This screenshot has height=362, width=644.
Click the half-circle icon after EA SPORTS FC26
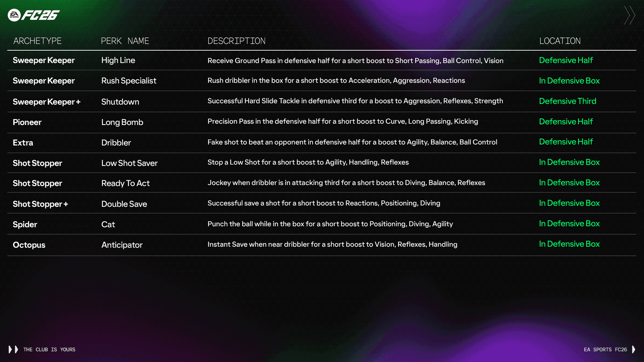point(634,350)
